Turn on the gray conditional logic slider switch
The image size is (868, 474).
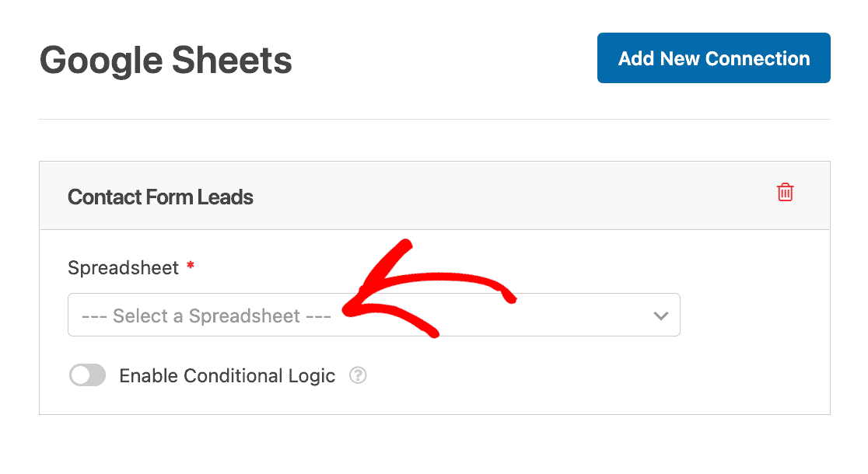87,375
